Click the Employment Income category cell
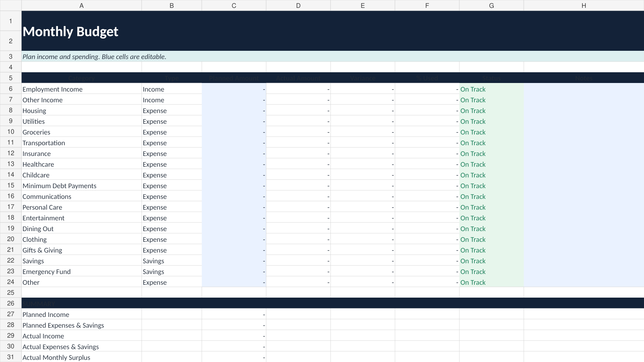Image resolution: width=644 pixels, height=362 pixels. (82, 89)
